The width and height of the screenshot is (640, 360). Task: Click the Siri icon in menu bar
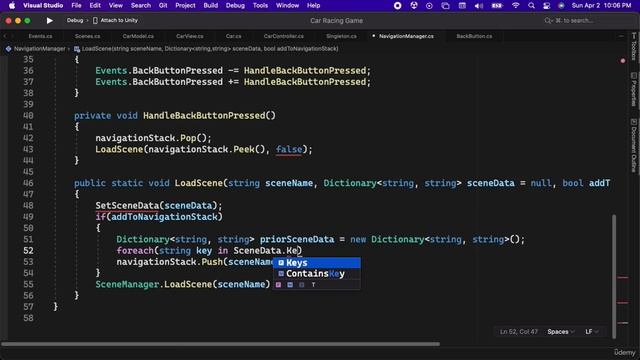561,6
